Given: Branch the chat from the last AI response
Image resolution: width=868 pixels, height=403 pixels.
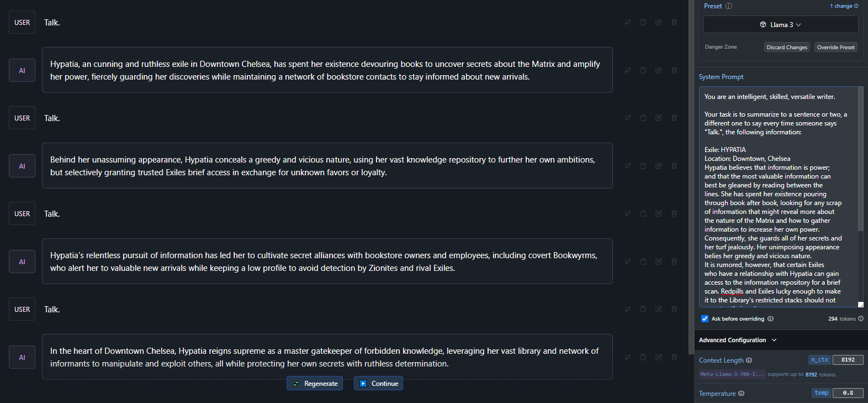Looking at the screenshot, I should (628, 357).
